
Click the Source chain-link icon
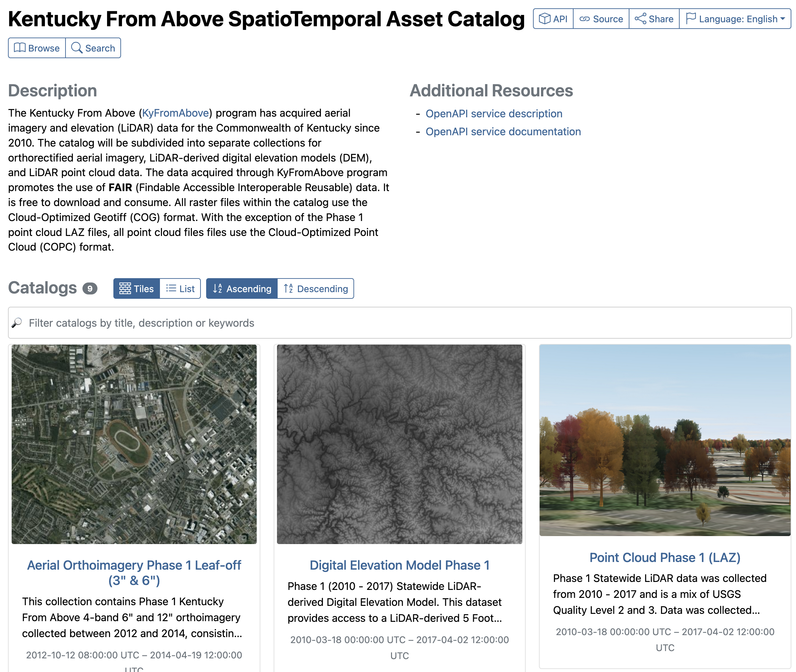[x=584, y=19]
